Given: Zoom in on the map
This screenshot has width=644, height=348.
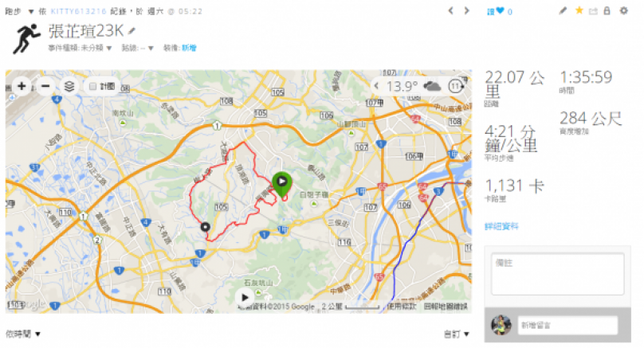Looking at the screenshot, I should [21, 86].
